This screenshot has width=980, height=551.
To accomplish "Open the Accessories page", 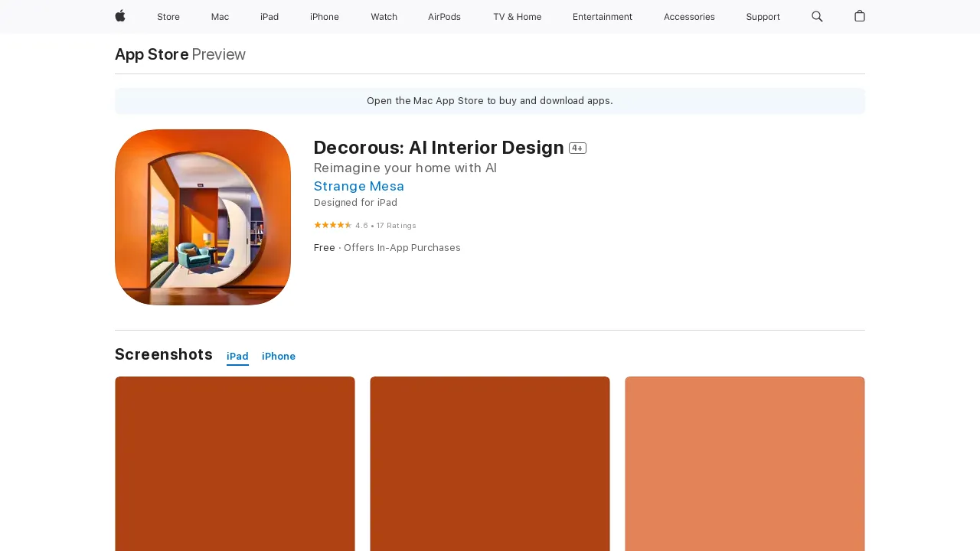I will tap(689, 17).
